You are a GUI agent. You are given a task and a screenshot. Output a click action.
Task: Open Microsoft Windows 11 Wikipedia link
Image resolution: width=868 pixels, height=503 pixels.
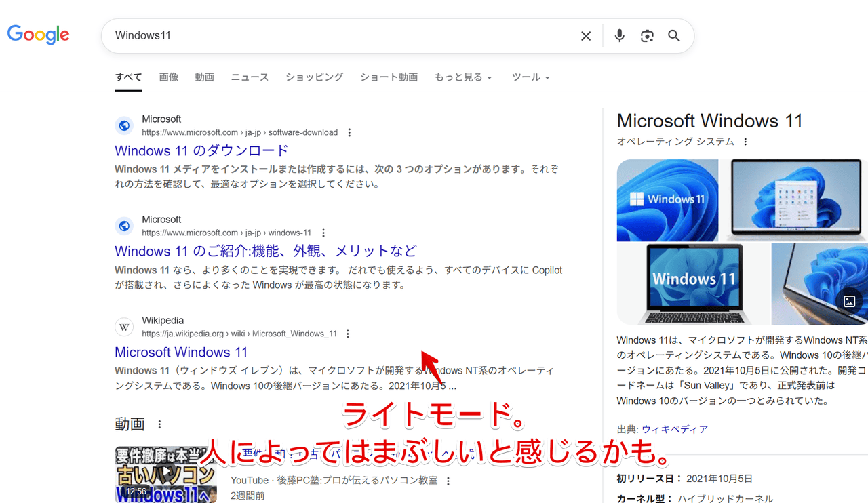pos(181,352)
